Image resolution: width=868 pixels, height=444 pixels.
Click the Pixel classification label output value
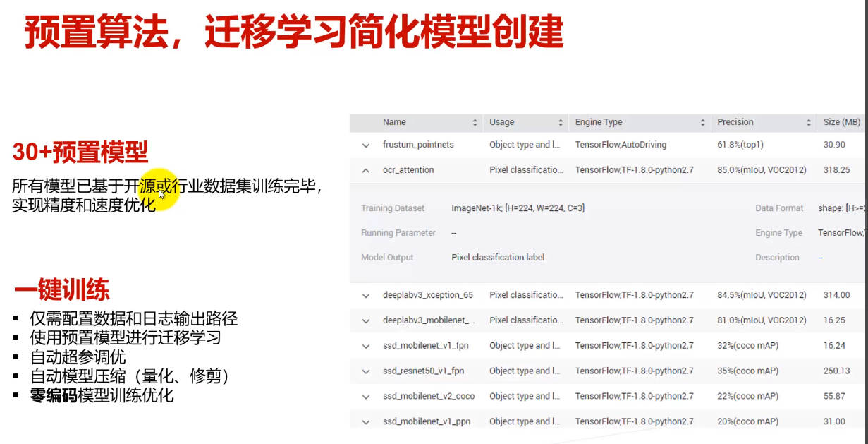tap(498, 258)
